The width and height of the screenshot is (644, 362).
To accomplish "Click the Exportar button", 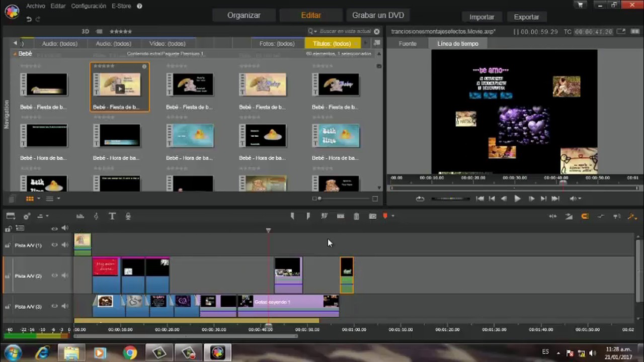I will [x=526, y=17].
